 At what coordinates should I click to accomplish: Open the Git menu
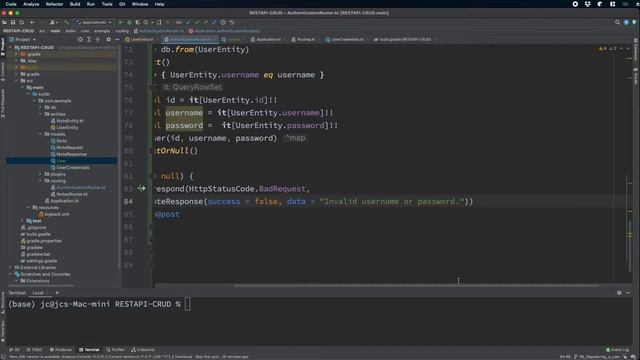pyautogui.click(x=122, y=4)
